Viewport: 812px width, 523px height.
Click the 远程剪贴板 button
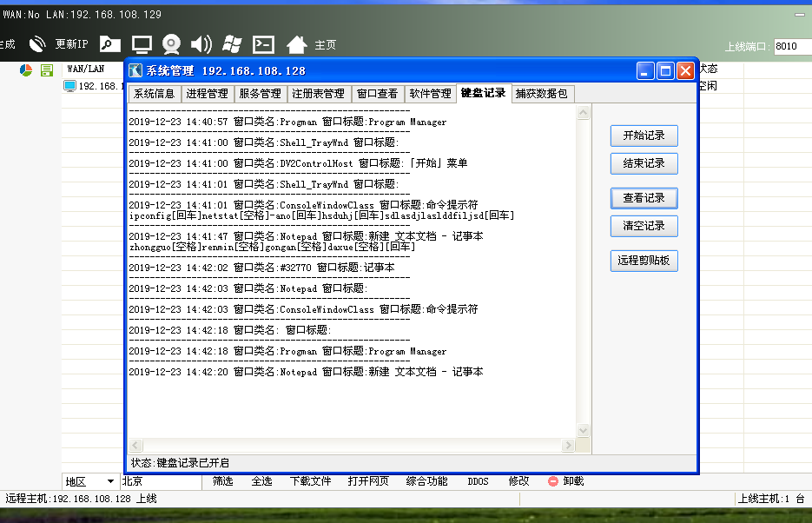click(644, 261)
